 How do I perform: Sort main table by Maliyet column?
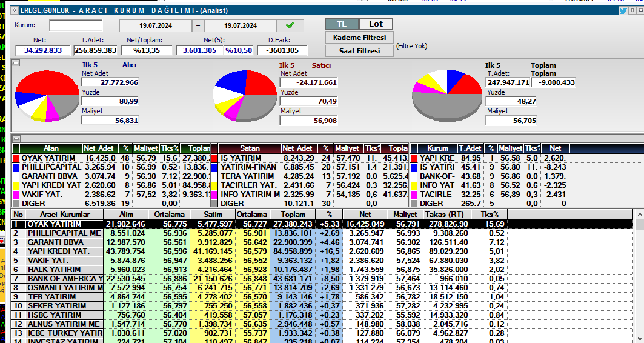tap(405, 215)
